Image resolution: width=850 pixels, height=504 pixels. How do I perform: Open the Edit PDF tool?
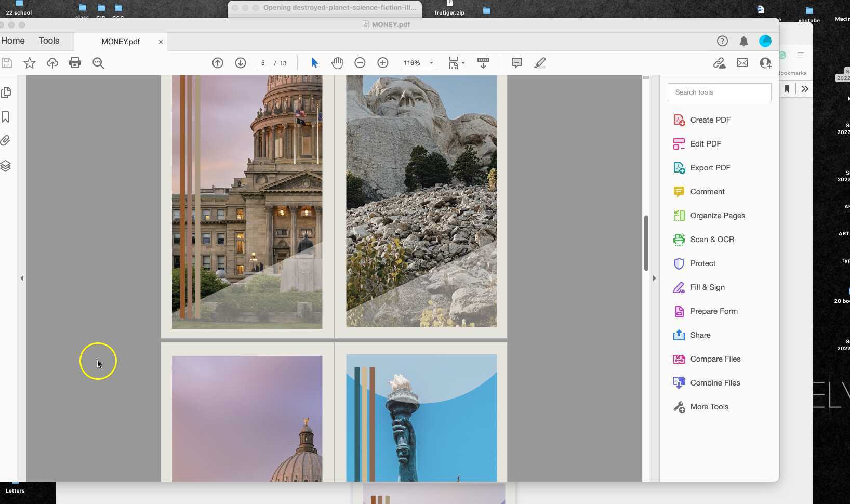(x=705, y=144)
